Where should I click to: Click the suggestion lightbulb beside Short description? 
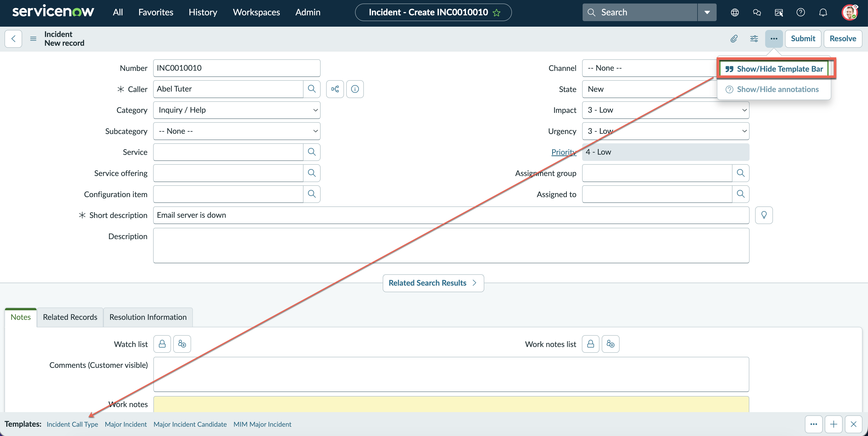[764, 215]
